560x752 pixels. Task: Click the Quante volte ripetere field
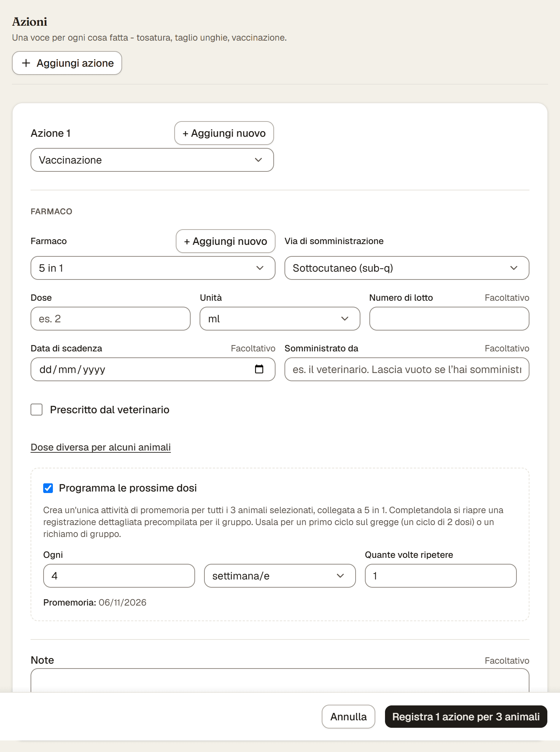click(x=441, y=576)
